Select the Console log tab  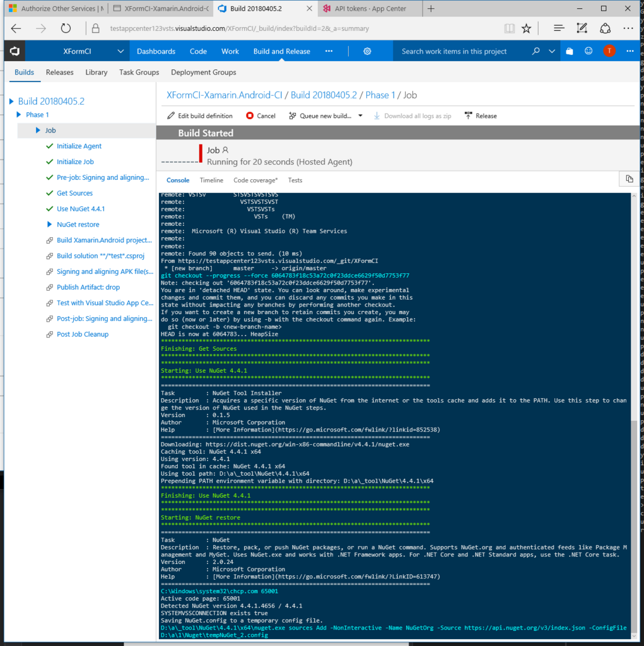[178, 180]
